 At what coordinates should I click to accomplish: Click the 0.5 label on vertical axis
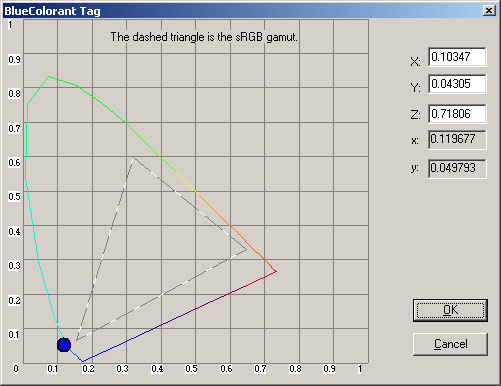pyautogui.click(x=14, y=196)
